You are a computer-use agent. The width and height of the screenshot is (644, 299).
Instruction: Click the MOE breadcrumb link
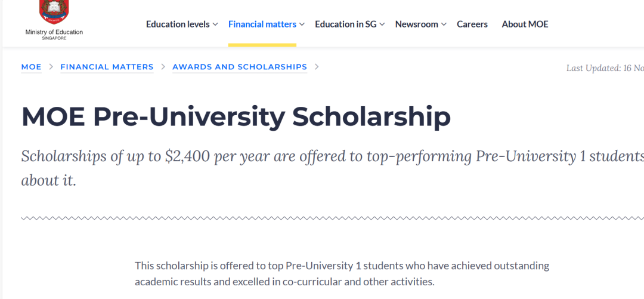pyautogui.click(x=31, y=67)
